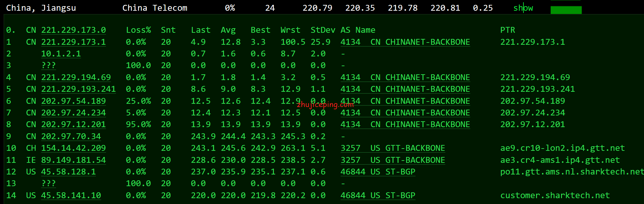Viewport: 644px width, 204px height.
Task: Click the 89.149.181.54 address link
Action: (x=73, y=160)
